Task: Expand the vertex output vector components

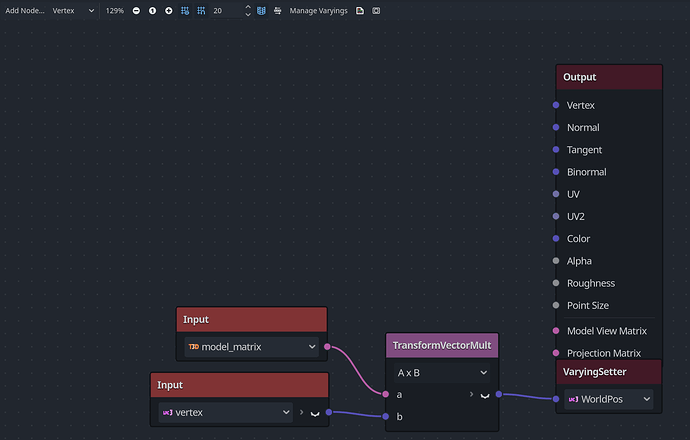Action: coord(301,412)
